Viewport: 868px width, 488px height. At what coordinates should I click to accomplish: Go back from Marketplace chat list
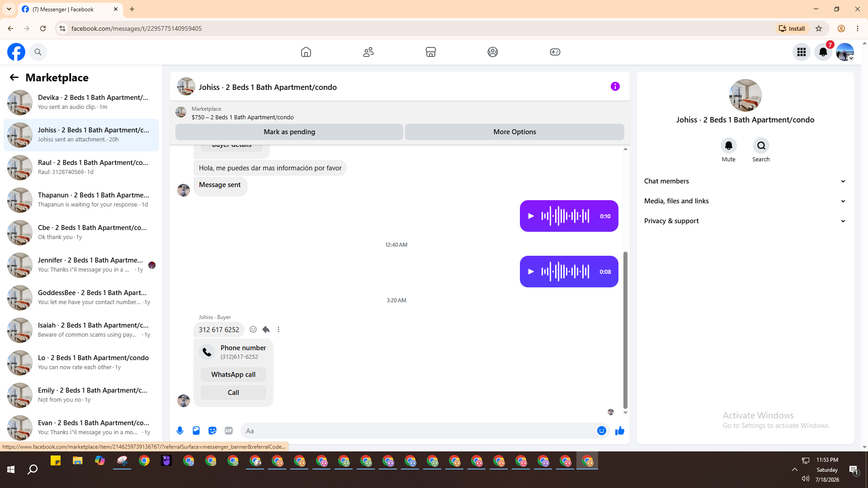click(x=14, y=77)
